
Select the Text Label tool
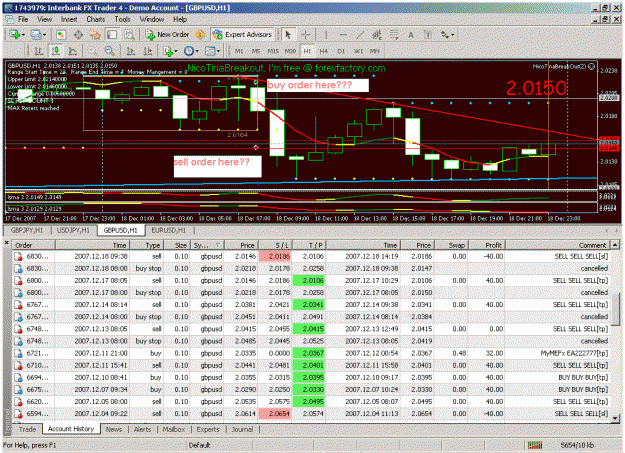point(428,35)
